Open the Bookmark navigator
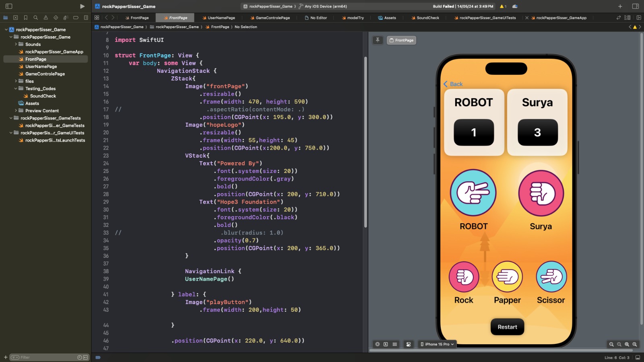Screen dimensions: 644x362 click(25, 18)
